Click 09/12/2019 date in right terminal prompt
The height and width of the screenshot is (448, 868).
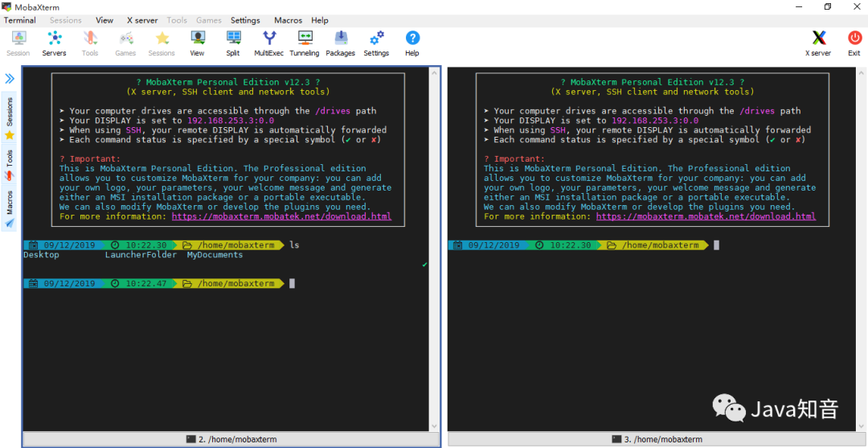click(493, 245)
